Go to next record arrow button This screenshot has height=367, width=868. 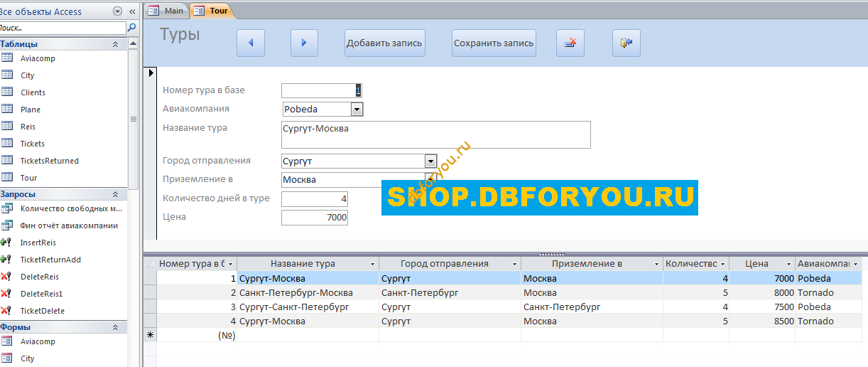pyautogui.click(x=304, y=43)
